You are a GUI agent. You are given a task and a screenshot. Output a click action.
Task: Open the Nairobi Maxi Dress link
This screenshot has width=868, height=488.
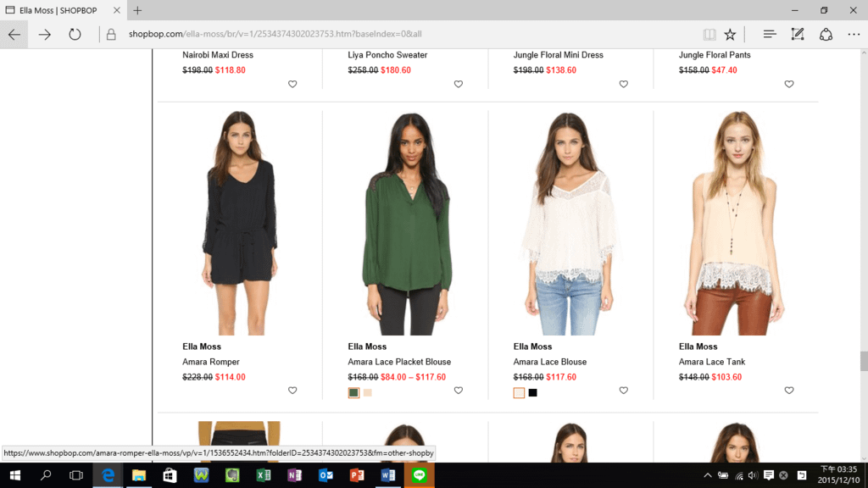[x=218, y=55]
